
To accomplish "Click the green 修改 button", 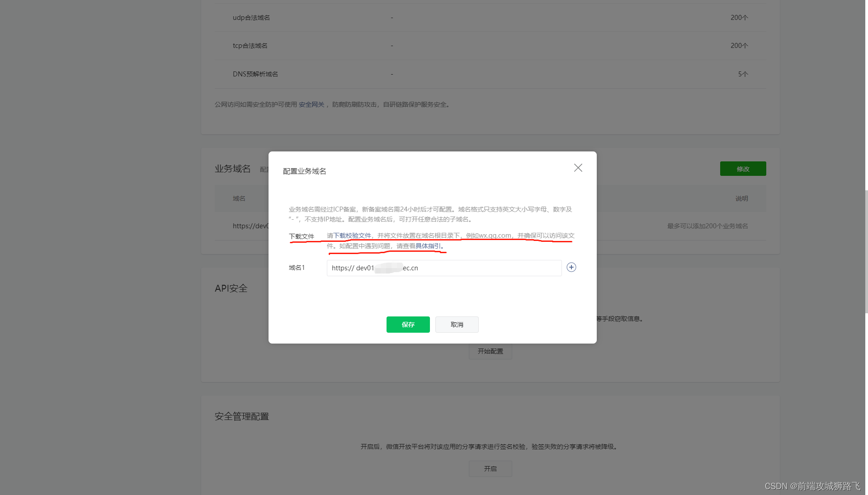I will pyautogui.click(x=743, y=169).
